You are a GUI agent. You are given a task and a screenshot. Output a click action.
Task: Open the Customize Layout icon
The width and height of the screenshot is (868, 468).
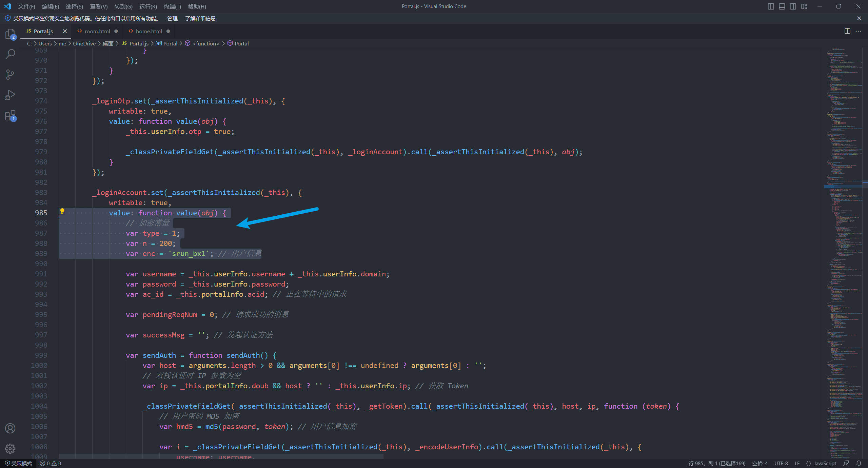click(804, 6)
